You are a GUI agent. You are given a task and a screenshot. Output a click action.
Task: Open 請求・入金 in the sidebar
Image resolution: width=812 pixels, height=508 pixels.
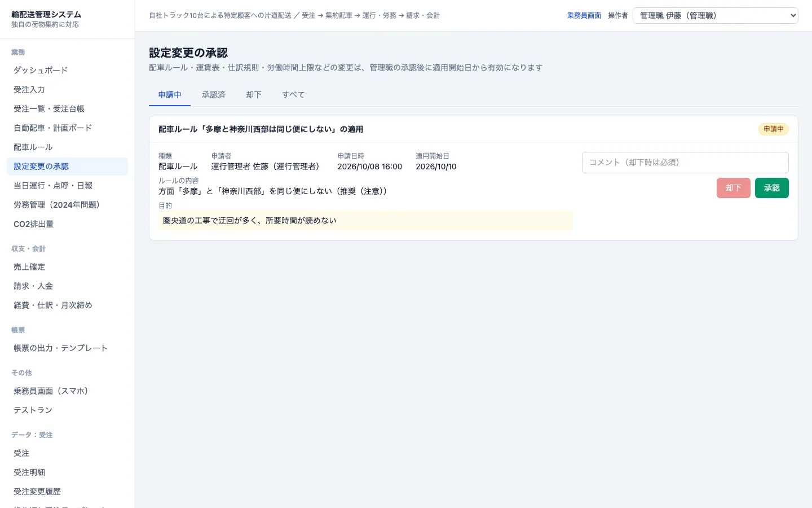68,286
